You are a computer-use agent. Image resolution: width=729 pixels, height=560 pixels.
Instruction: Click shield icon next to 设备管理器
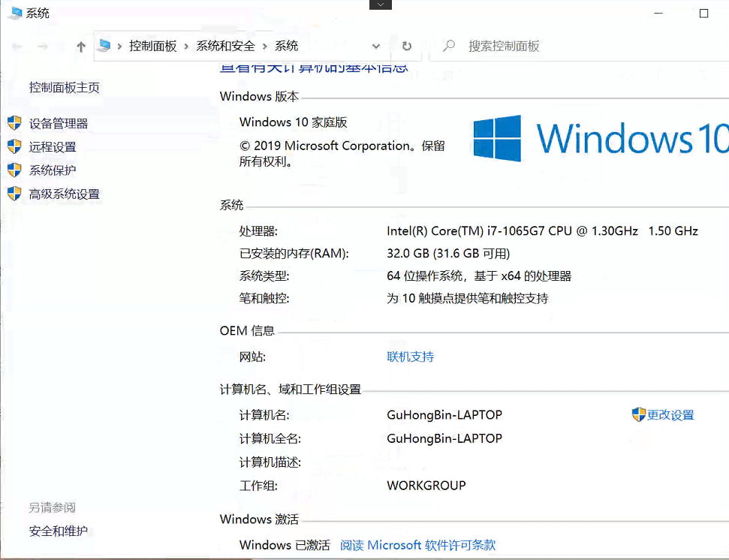[14, 123]
